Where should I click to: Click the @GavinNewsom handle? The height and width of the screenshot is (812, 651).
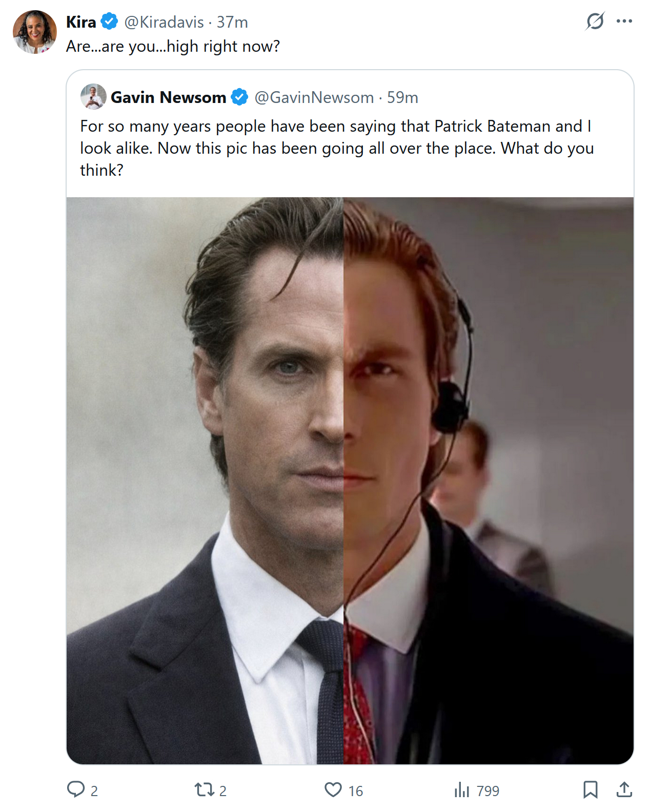[314, 97]
